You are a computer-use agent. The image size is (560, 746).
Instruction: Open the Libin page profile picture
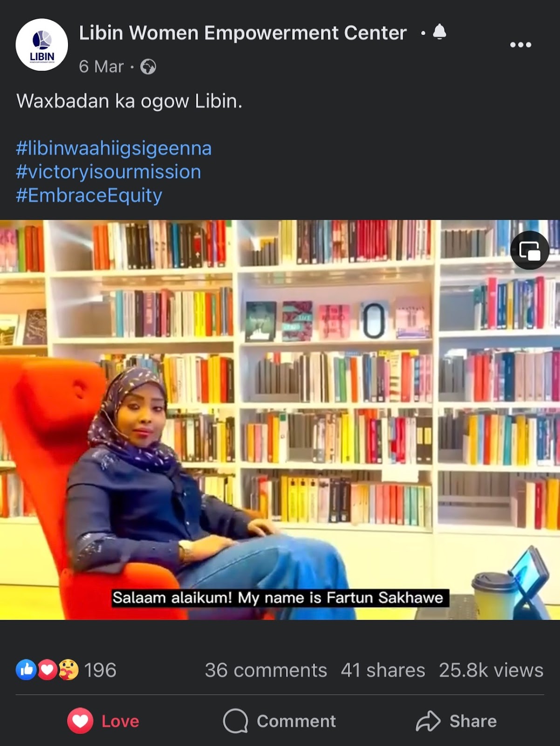[x=42, y=45]
